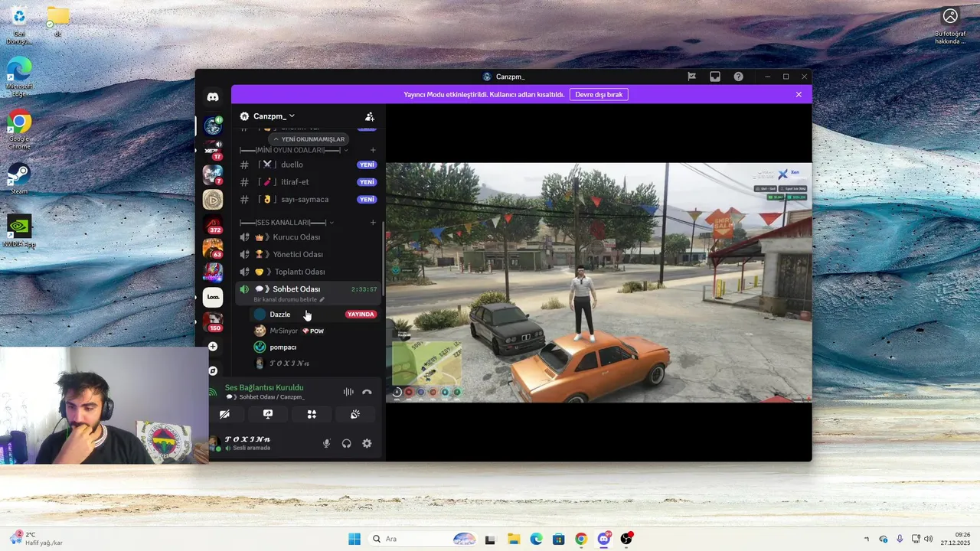The width and height of the screenshot is (980, 551).
Task: Open soundboard button
Action: (x=355, y=414)
